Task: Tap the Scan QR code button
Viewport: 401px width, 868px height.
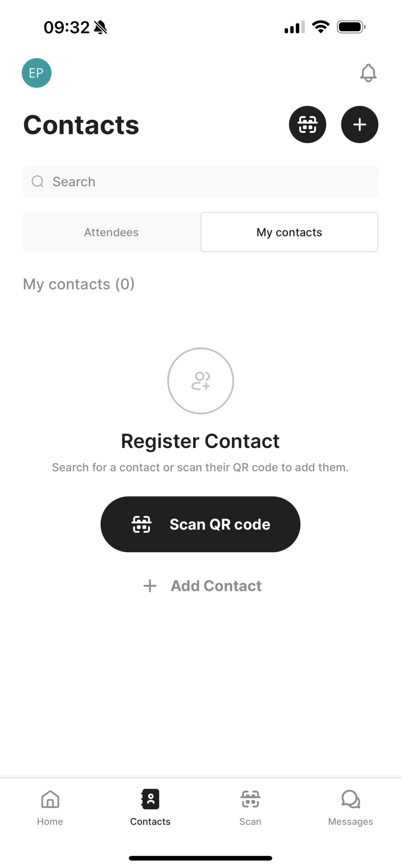Action: [200, 524]
